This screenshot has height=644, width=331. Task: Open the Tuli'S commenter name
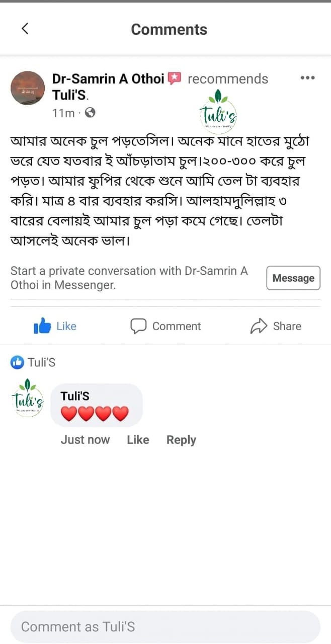point(75,396)
